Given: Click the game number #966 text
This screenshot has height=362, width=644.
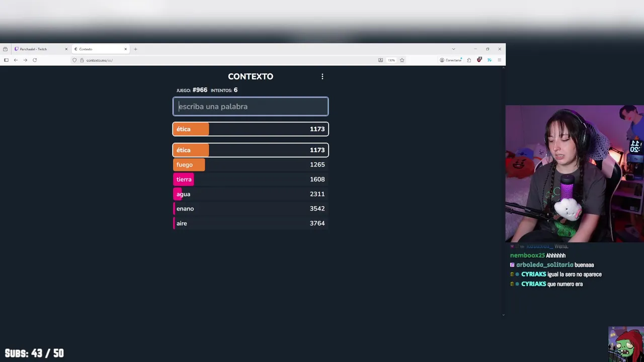Looking at the screenshot, I should pyautogui.click(x=200, y=90).
